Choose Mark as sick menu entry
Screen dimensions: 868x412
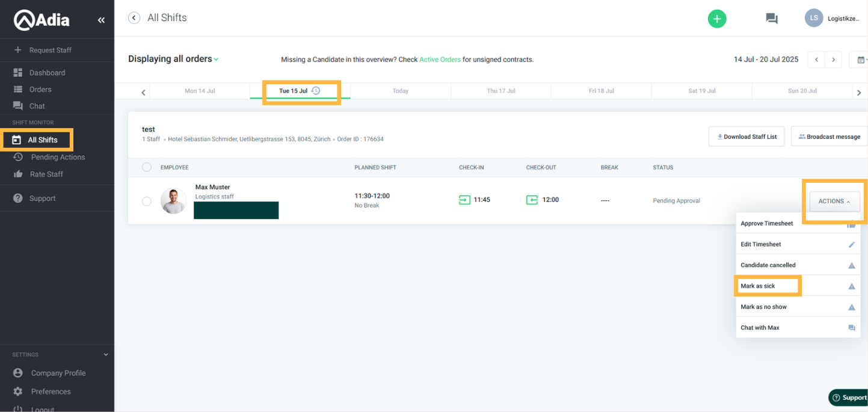(x=798, y=286)
